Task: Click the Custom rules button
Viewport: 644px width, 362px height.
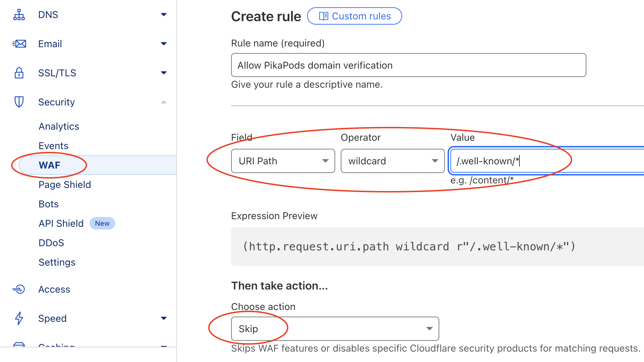Action: (354, 16)
